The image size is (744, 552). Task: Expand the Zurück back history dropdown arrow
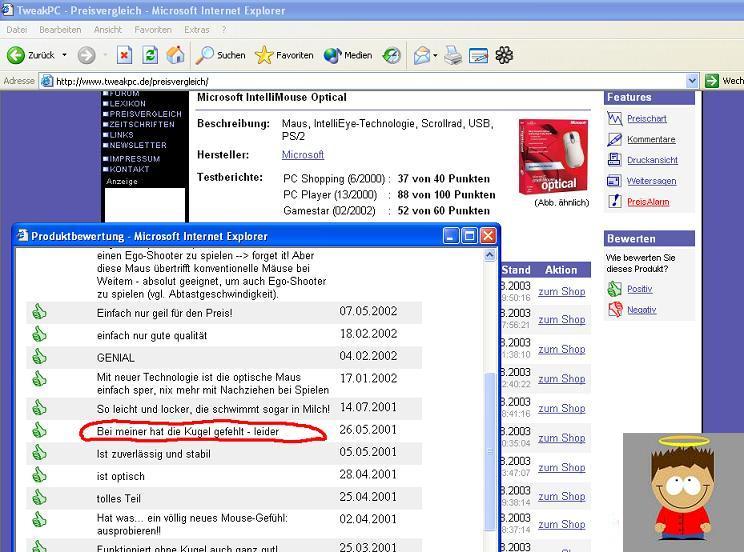coord(65,56)
